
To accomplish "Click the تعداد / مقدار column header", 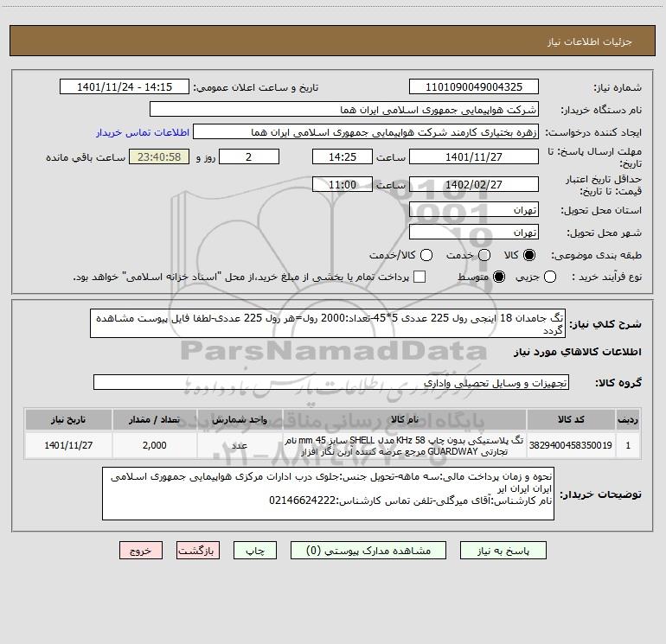I will (155, 420).
